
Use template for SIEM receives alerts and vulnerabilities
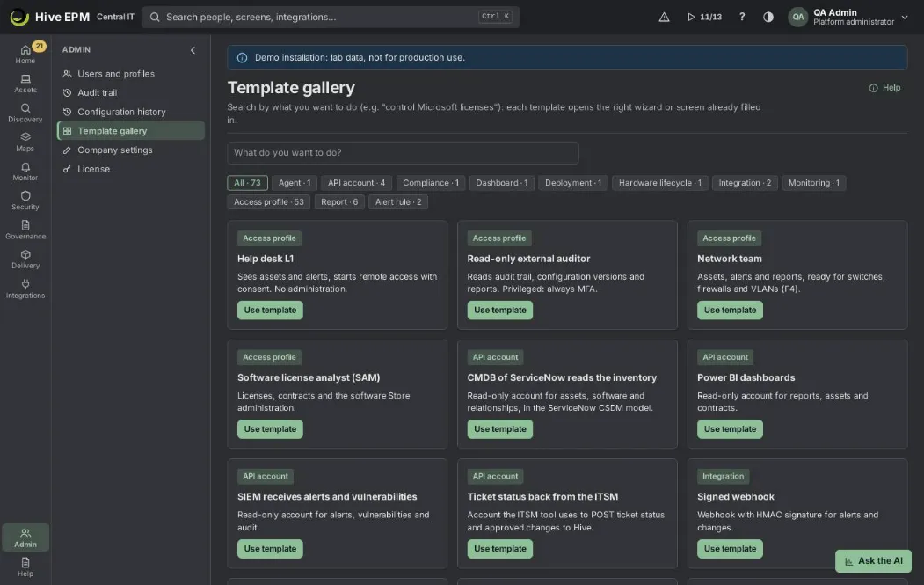click(x=270, y=549)
